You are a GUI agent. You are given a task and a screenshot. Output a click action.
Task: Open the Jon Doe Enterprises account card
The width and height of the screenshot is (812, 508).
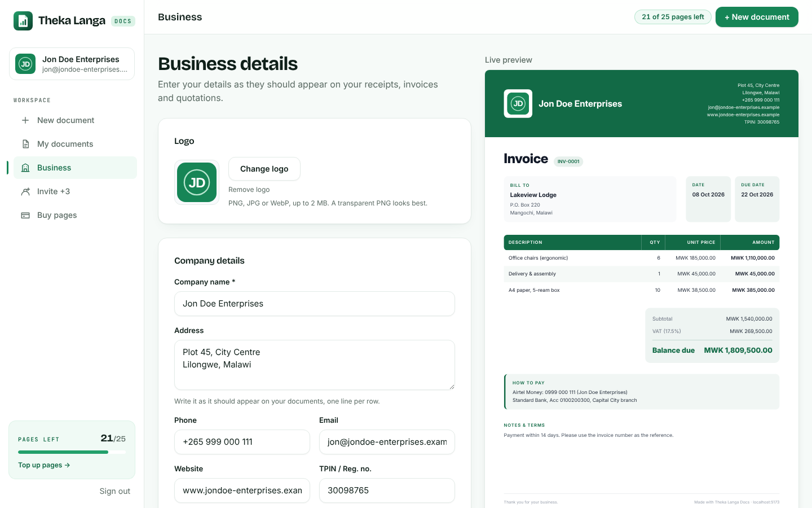pyautogui.click(x=72, y=64)
